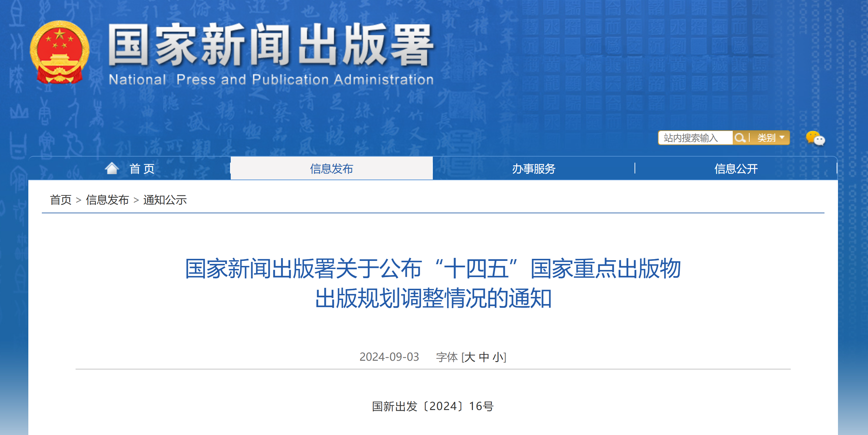Click the date 2024-09-03

click(389, 357)
